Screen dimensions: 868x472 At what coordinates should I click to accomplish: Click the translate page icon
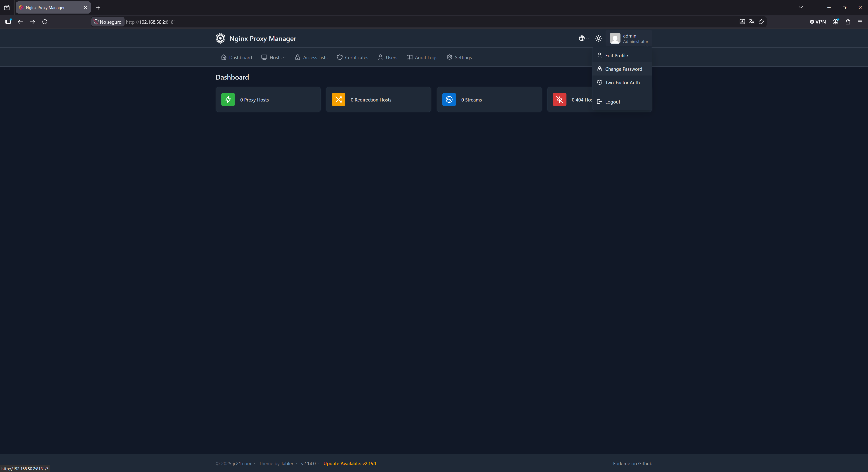point(751,22)
